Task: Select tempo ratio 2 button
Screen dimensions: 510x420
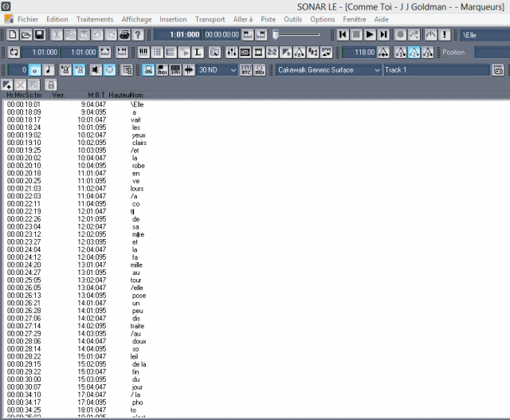Action: [414, 52]
